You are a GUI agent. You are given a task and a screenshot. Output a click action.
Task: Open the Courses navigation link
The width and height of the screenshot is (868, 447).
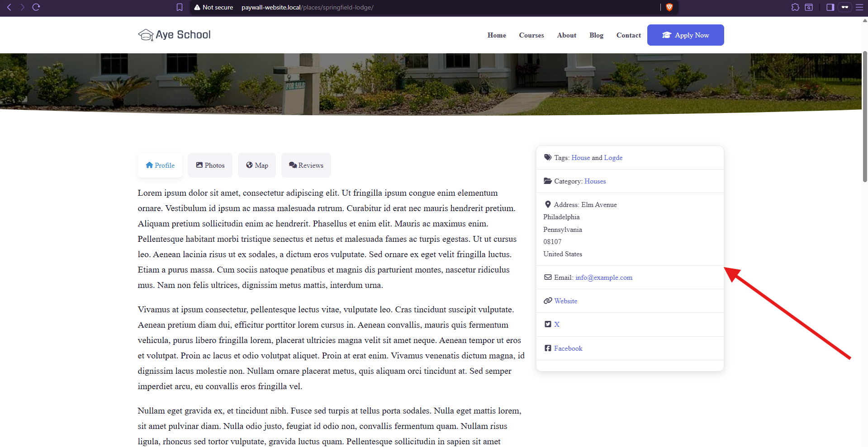click(531, 35)
